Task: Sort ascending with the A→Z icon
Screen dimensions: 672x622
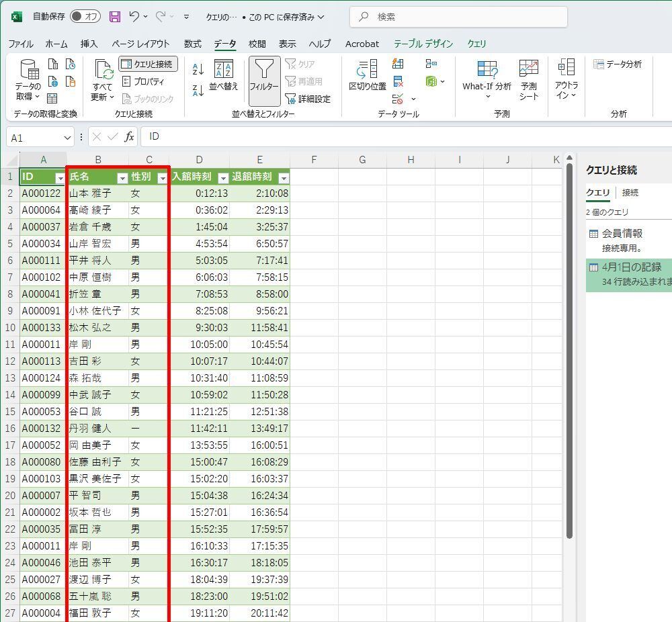Action: point(198,69)
